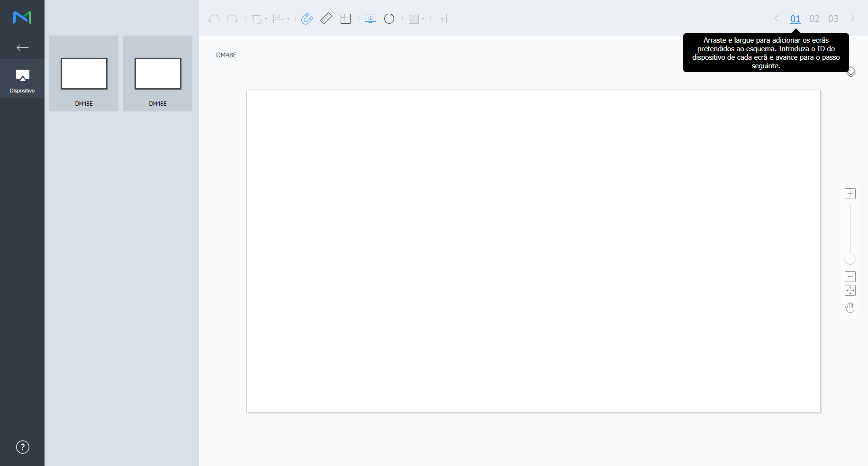Open the align objects dropdown
The height and width of the screenshot is (466, 868).
[281, 19]
